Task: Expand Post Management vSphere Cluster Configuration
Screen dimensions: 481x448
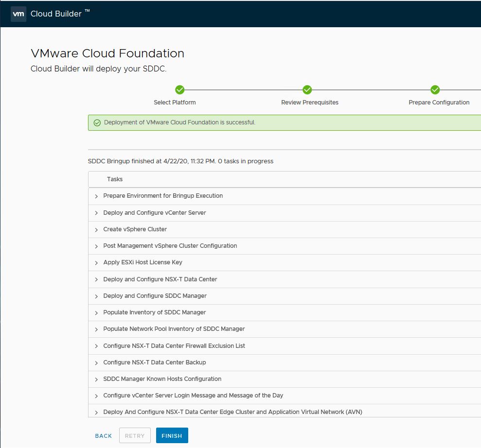Action: coord(96,246)
